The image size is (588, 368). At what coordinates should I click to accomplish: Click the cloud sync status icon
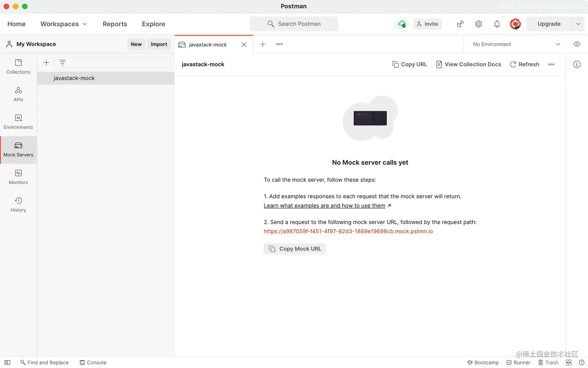[x=402, y=24]
